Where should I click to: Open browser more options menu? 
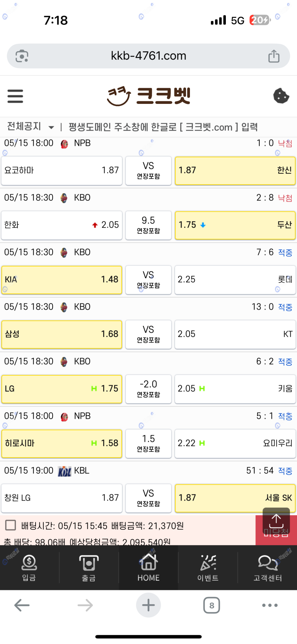point(270,605)
